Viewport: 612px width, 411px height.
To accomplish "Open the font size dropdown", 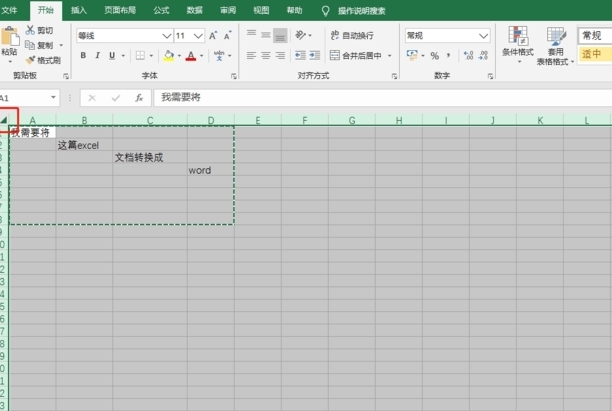I will click(x=199, y=36).
